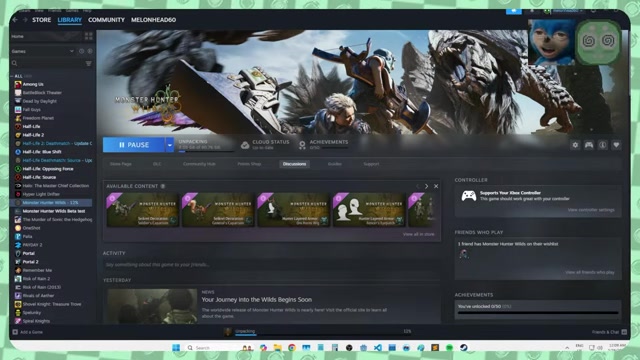This screenshot has height=360, width=640.
Task: Switch to the Store section
Action: point(42,20)
